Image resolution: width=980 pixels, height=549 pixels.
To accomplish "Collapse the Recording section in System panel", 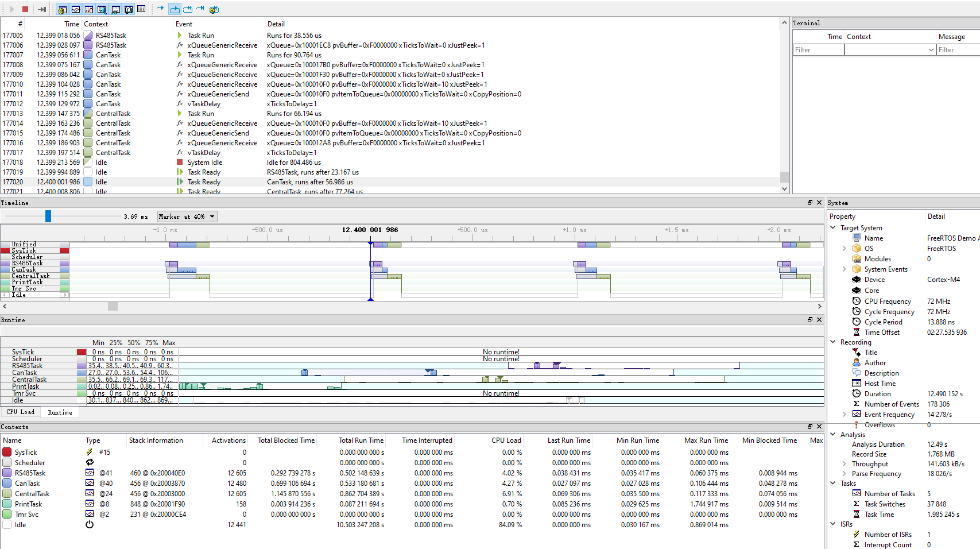I will click(x=833, y=342).
